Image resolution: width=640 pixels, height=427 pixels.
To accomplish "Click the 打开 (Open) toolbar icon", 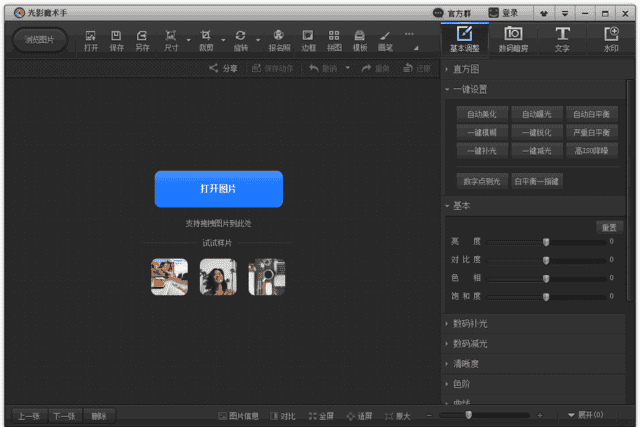I will pos(91,40).
